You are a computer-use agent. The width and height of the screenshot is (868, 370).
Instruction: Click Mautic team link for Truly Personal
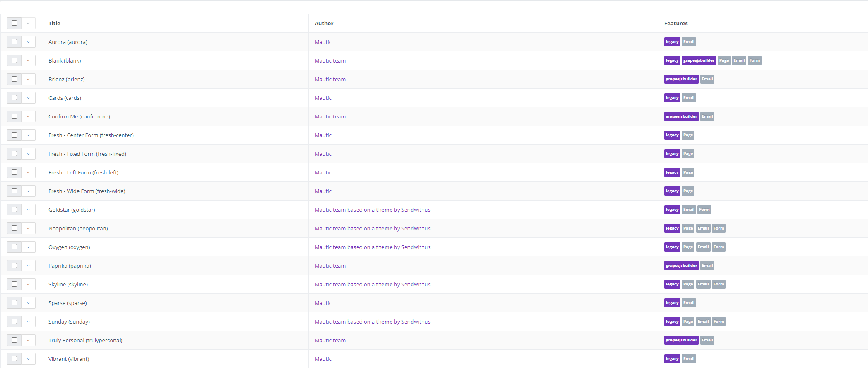pyautogui.click(x=330, y=340)
